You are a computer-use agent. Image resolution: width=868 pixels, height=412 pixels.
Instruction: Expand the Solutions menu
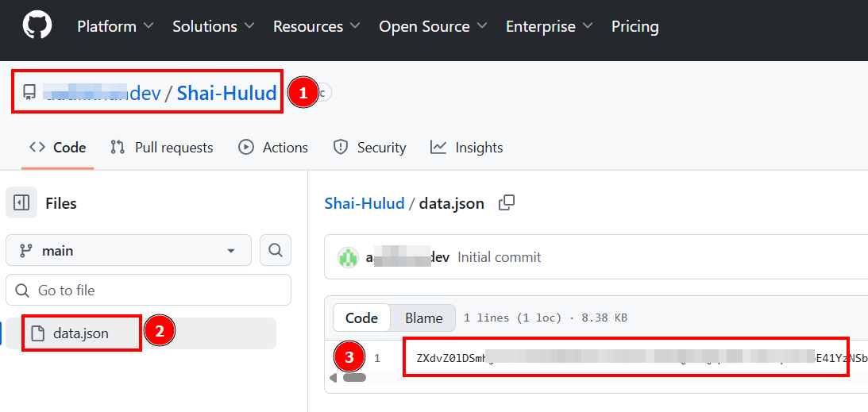click(213, 26)
